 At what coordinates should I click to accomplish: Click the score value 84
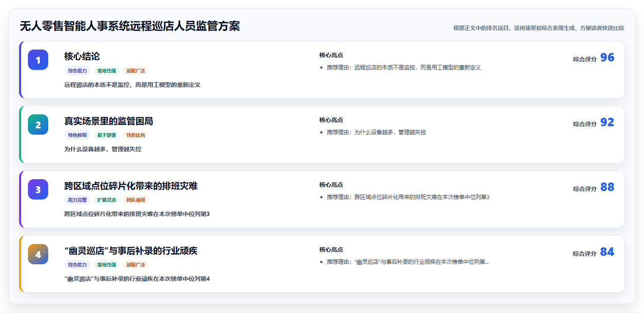coord(607,252)
